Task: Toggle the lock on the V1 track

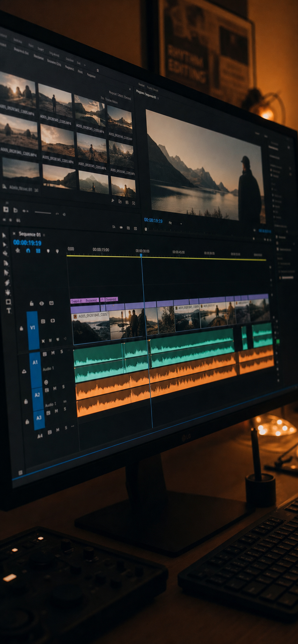Action: click(21, 328)
